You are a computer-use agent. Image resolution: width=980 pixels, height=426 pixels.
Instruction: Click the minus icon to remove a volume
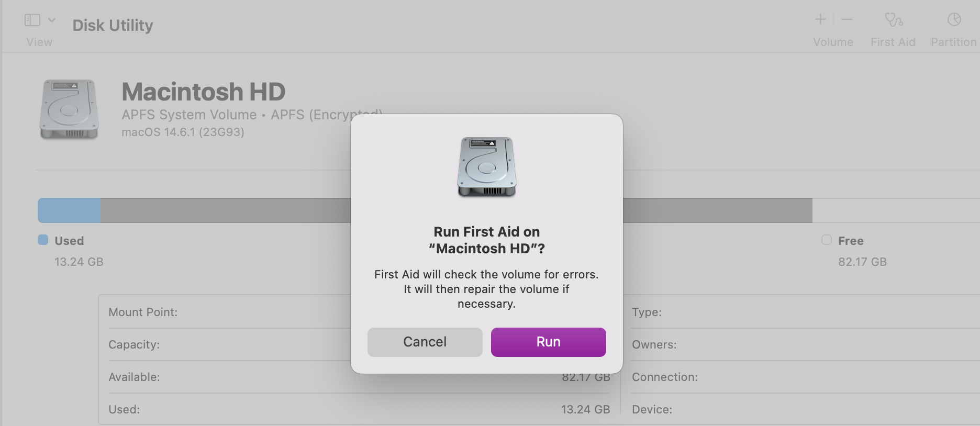(846, 20)
